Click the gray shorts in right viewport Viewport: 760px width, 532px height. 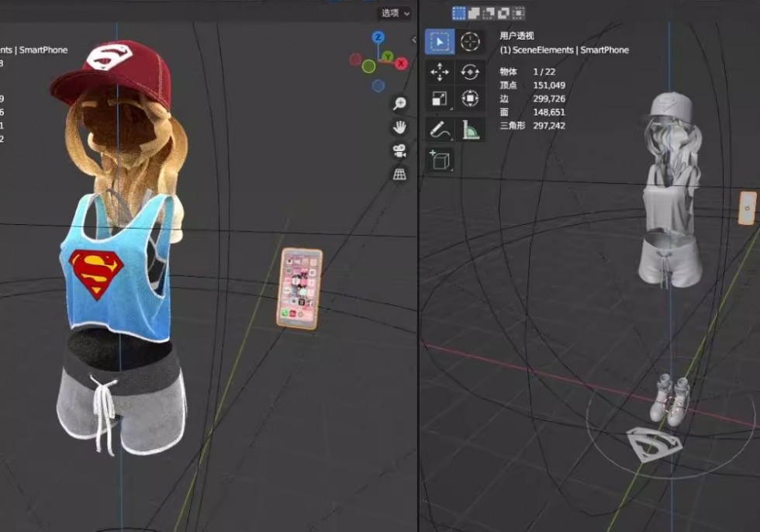tap(672, 260)
